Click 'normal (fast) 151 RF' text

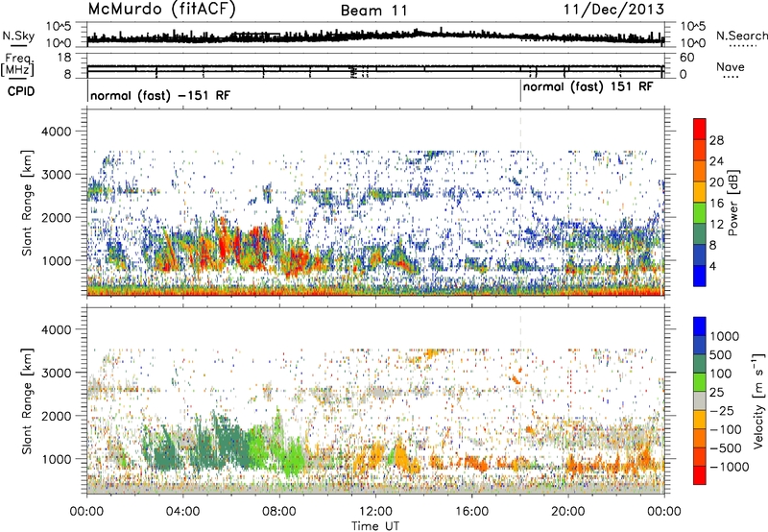point(588,86)
